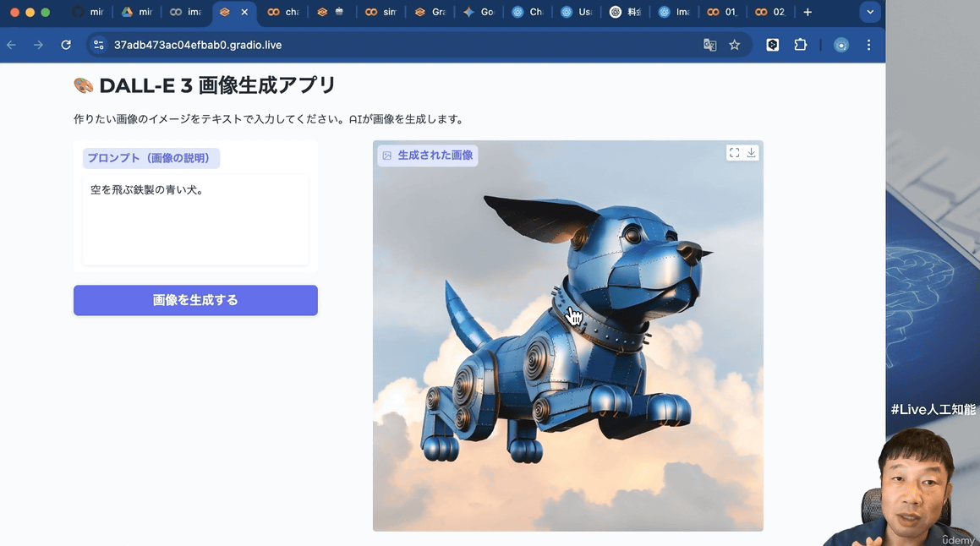Click the profile avatar icon in toolbar

(x=840, y=45)
